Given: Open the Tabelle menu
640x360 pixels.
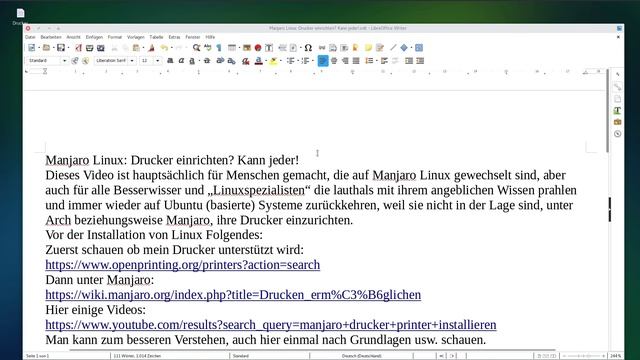Looking at the screenshot, I should 156,37.
